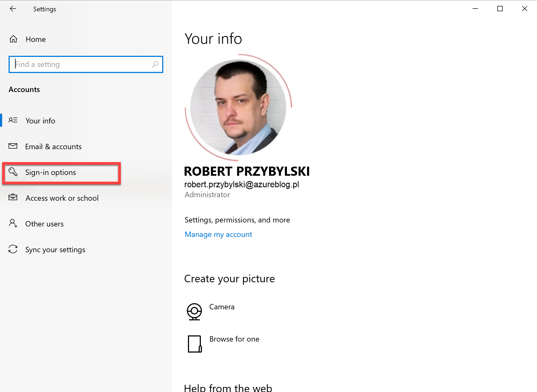Select the Your info person icon
Screen dimensions: 537x392
point(13,120)
